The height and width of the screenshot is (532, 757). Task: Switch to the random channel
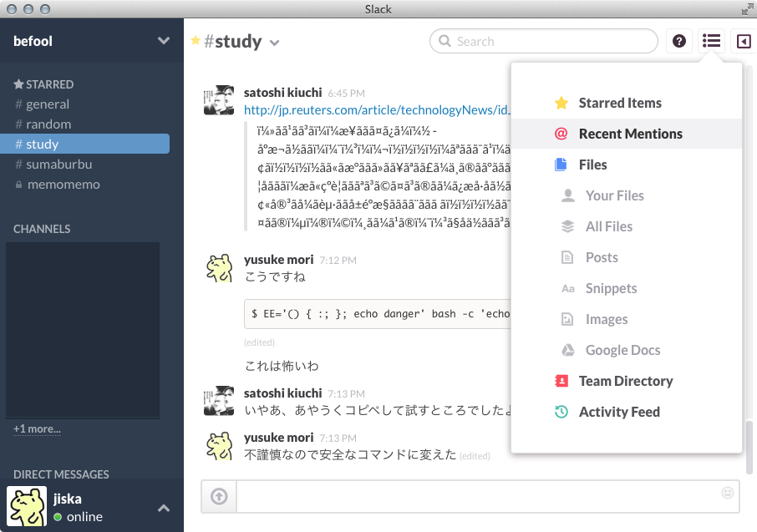85,124
